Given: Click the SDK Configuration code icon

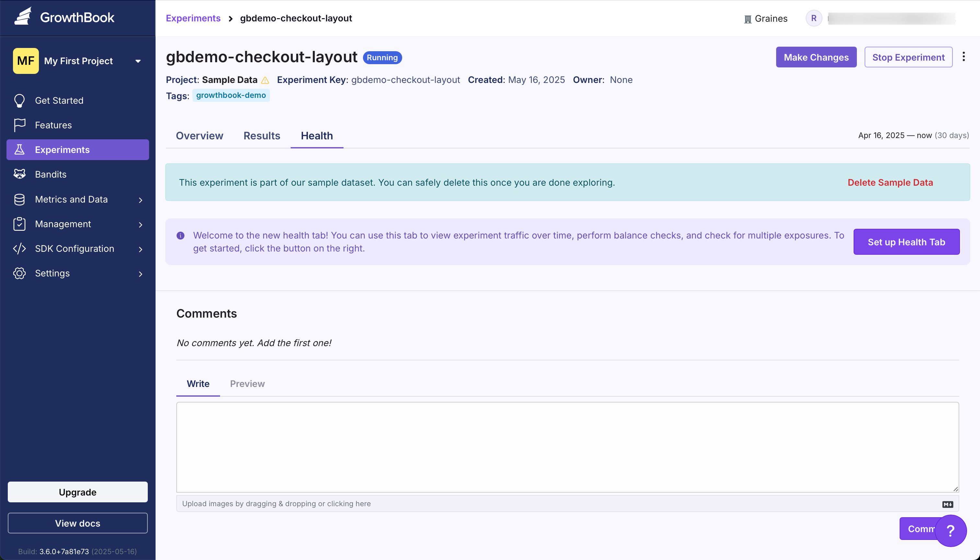Looking at the screenshot, I should point(19,249).
